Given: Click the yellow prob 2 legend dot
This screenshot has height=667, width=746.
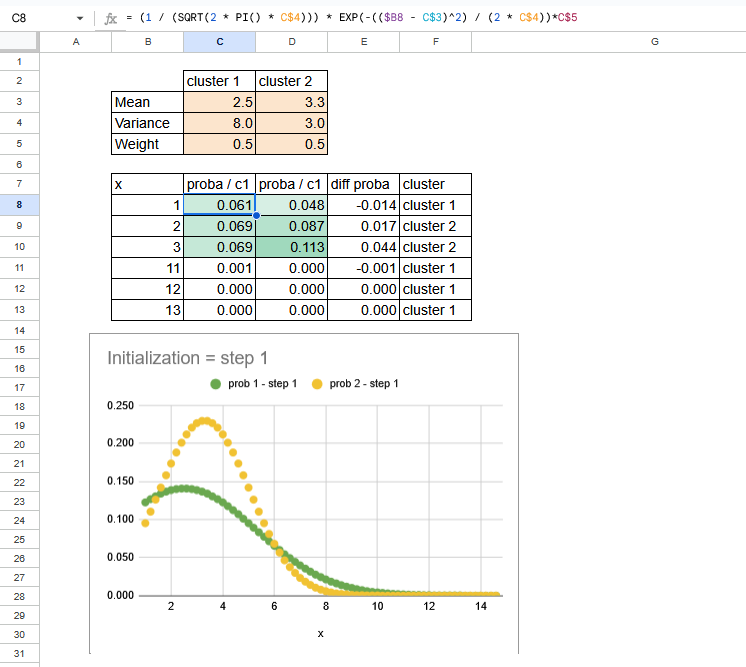Looking at the screenshot, I should (x=318, y=383).
